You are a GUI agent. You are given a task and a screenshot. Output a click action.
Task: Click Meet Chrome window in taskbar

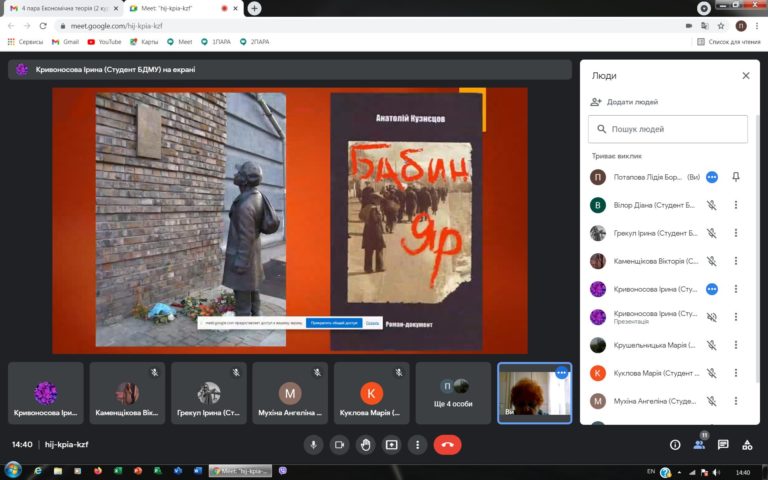pyautogui.click(x=240, y=471)
